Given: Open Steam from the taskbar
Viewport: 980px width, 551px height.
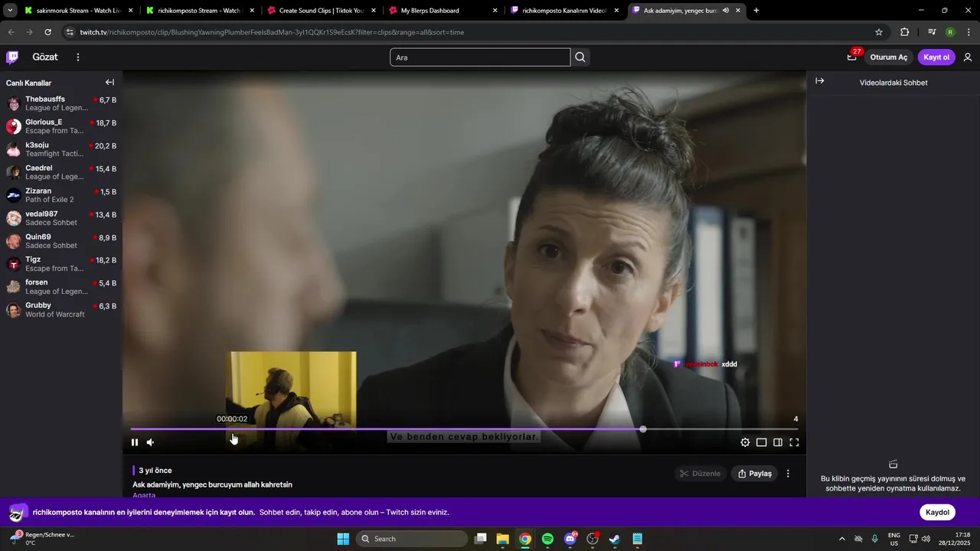Looking at the screenshot, I should click(615, 539).
